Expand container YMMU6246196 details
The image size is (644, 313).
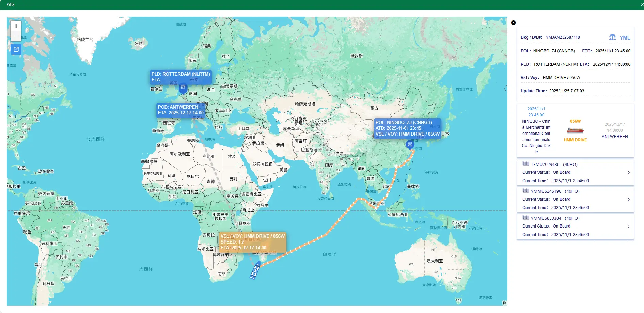[629, 199]
